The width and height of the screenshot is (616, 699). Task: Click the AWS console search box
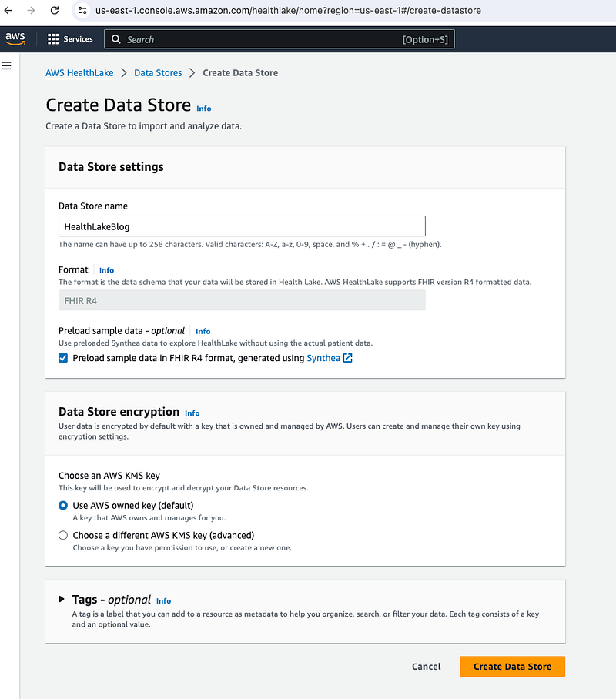[280, 39]
